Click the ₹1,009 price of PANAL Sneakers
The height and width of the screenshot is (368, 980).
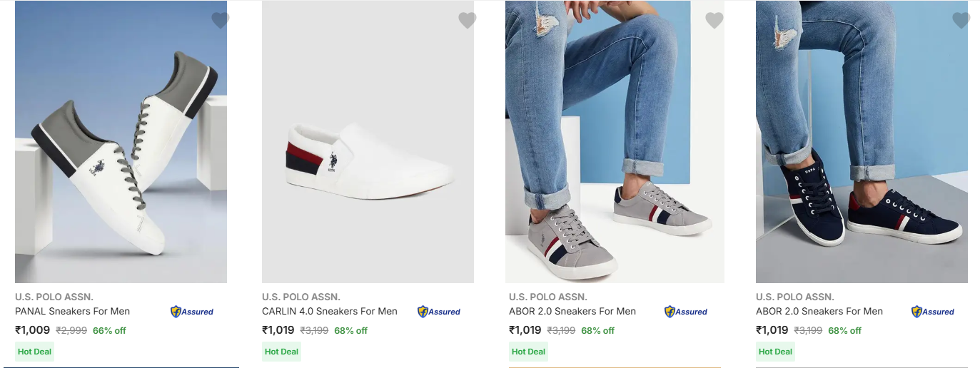(x=33, y=330)
